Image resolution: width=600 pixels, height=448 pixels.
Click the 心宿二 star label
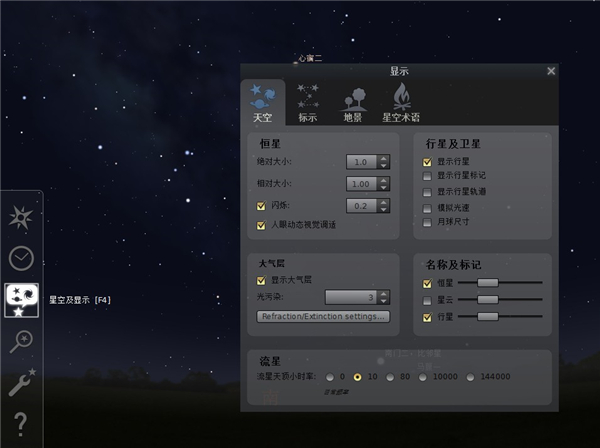coord(310,59)
